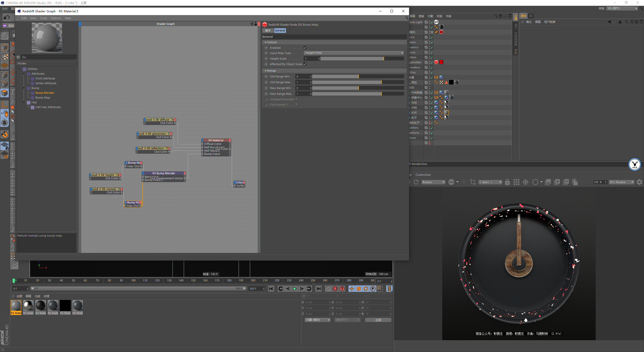
Task: Click the 应用 apply button
Action: 378,320
